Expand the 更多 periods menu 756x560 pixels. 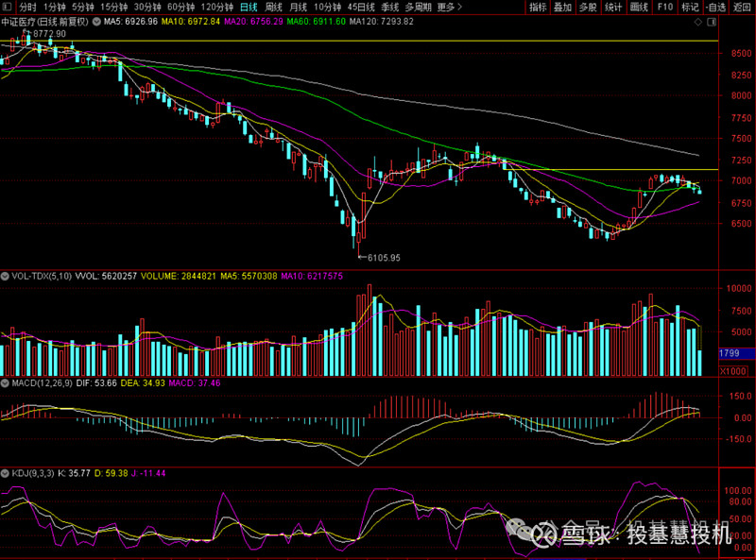(450, 8)
